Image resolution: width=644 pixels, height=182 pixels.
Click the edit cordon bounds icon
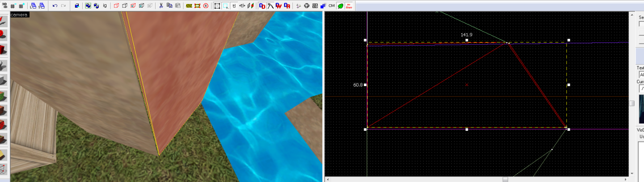[x=197, y=6]
